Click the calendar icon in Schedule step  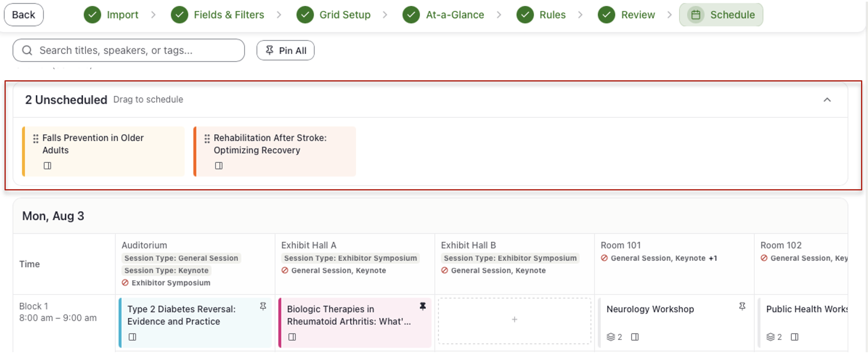pyautogui.click(x=696, y=15)
